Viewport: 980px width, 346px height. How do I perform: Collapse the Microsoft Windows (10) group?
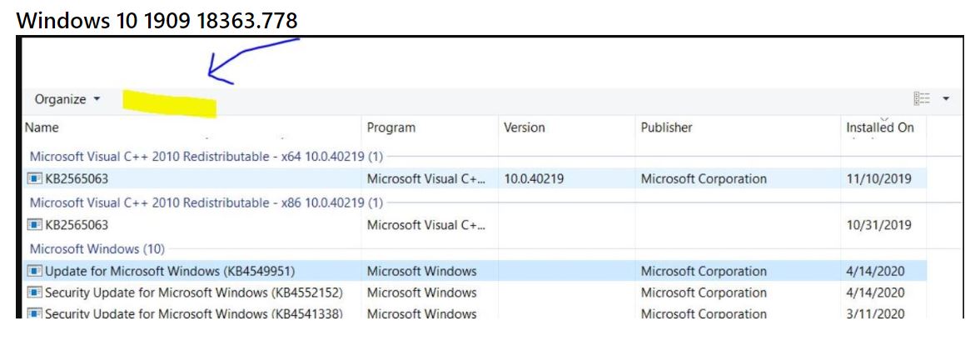point(97,249)
